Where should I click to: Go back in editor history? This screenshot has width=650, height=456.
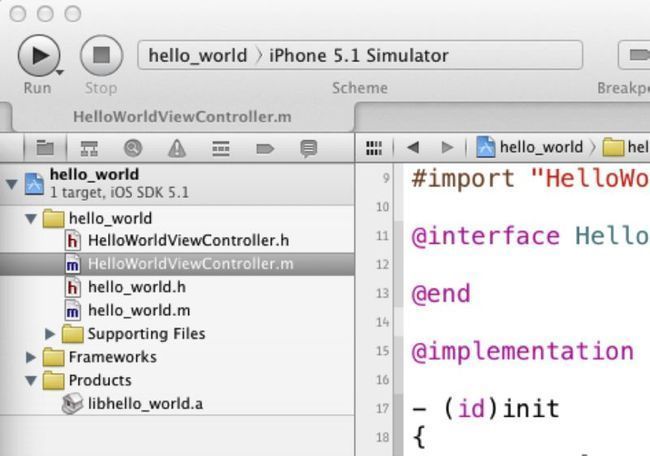tap(413, 147)
